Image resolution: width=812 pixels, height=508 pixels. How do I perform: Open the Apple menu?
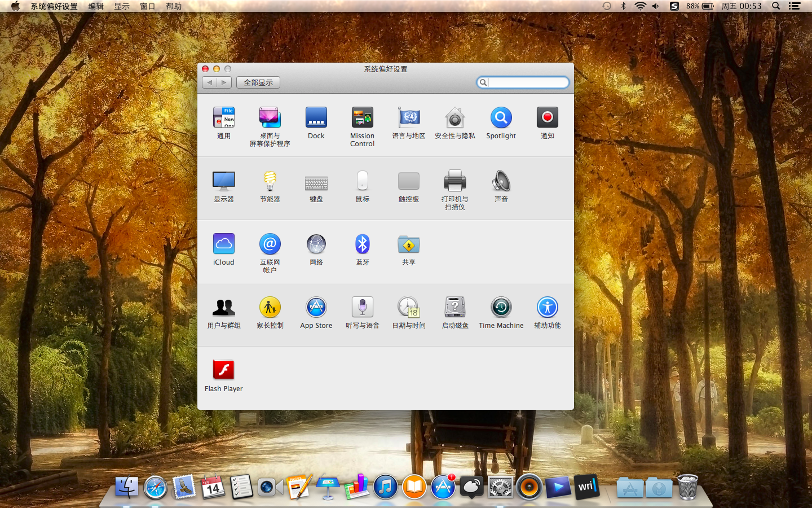[x=15, y=6]
